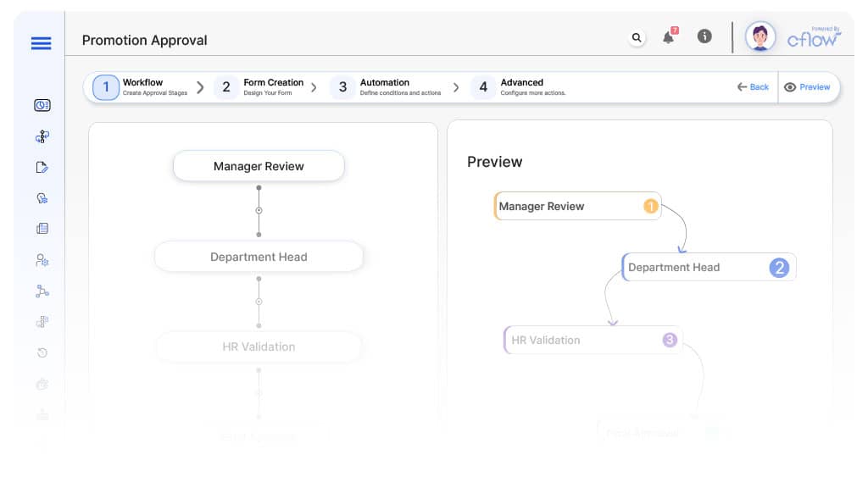Screen dimensions: 868x488
Task: Go to step 2 Form Creation
Action: [x=259, y=87]
